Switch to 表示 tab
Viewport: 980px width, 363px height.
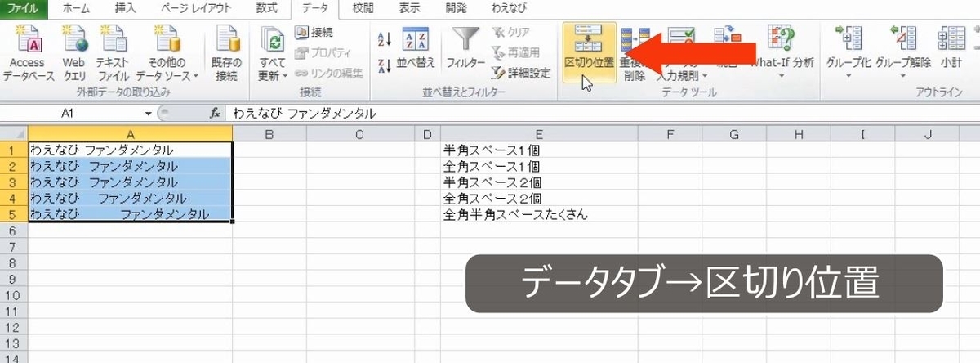click(410, 7)
